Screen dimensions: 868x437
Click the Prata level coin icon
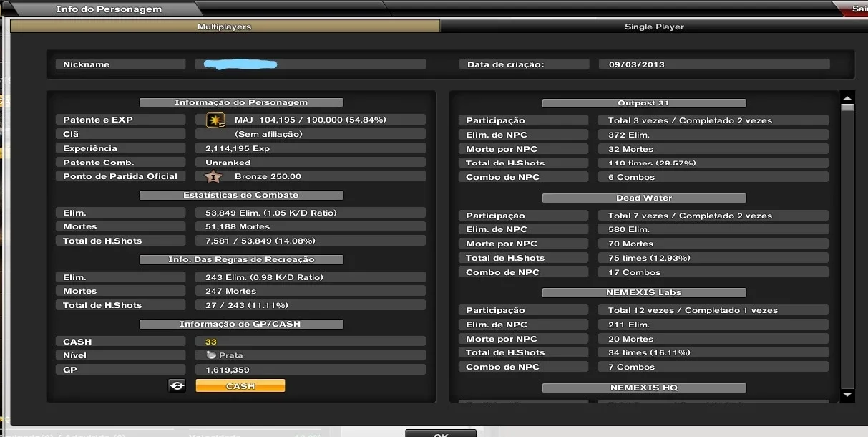coord(211,355)
